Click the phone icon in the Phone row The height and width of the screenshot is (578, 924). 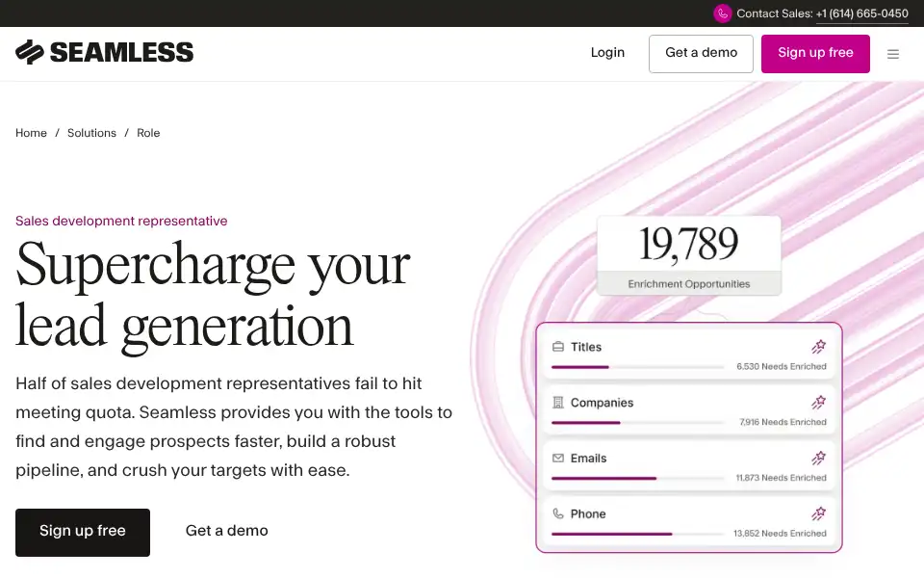[558, 513]
